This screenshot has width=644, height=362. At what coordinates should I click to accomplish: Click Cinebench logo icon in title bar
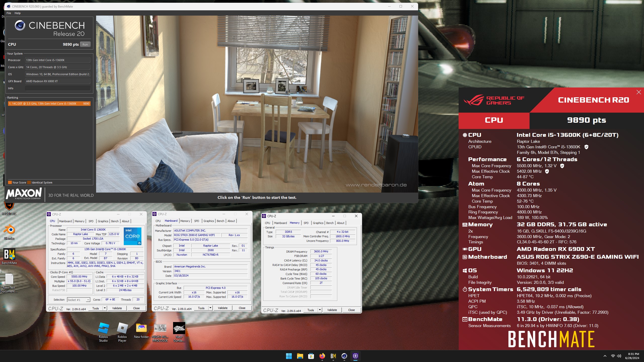pyautogui.click(x=9, y=6)
